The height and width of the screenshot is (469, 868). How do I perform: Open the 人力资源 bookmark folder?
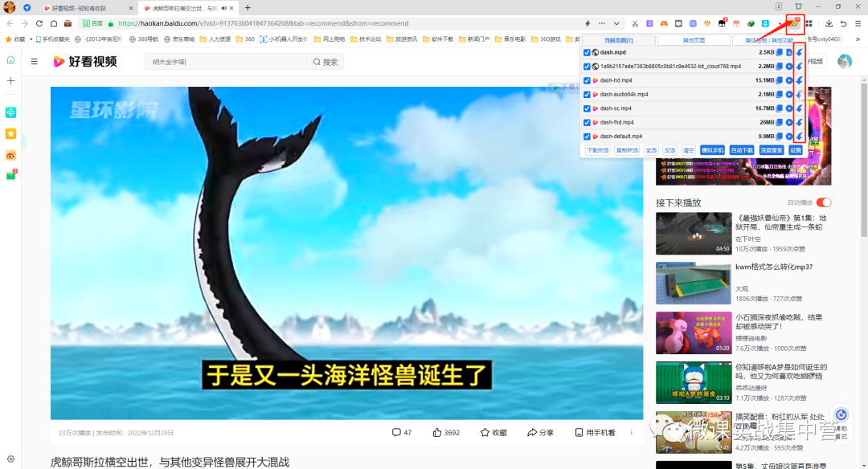pos(215,39)
